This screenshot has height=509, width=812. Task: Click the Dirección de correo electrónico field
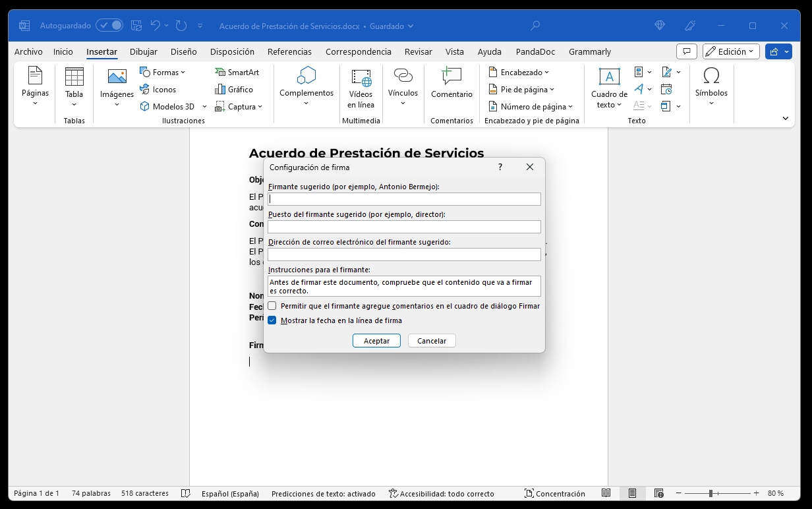coord(404,254)
